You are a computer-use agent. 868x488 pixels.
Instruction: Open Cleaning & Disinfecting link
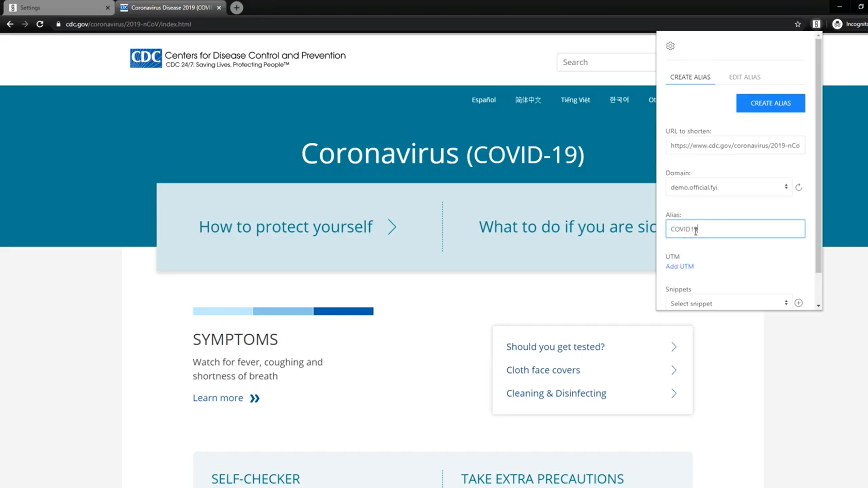[556, 393]
